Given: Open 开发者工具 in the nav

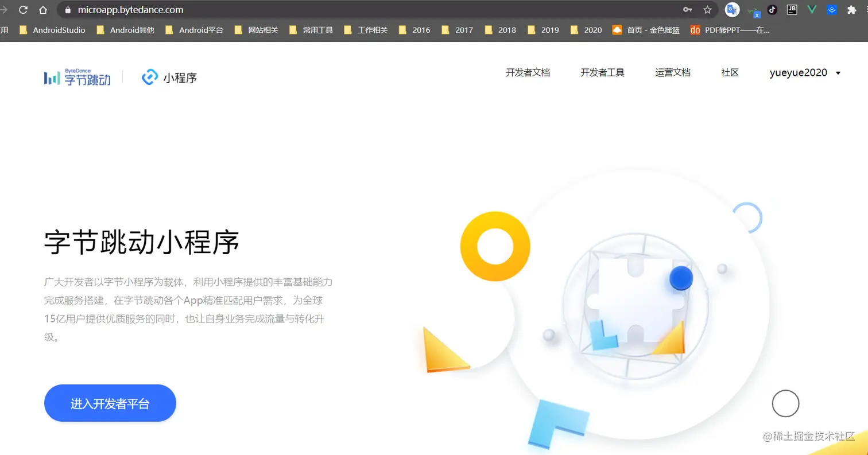Looking at the screenshot, I should tap(602, 73).
